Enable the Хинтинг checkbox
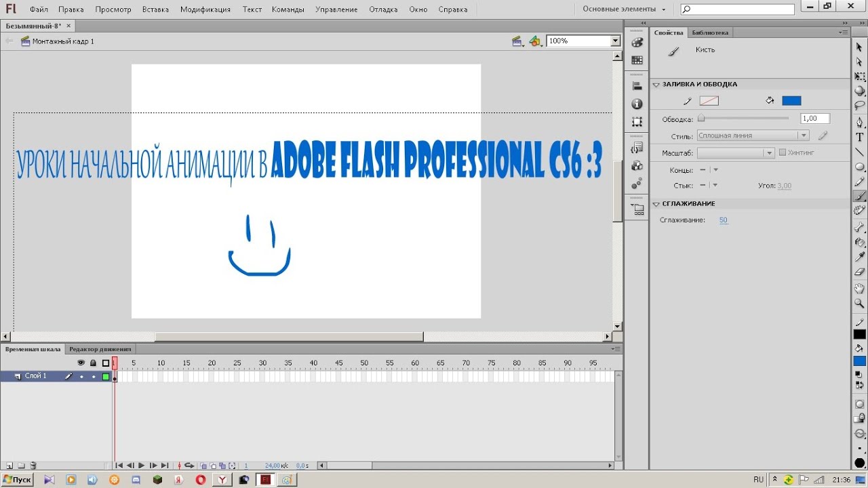The height and width of the screenshot is (488, 868). point(783,152)
